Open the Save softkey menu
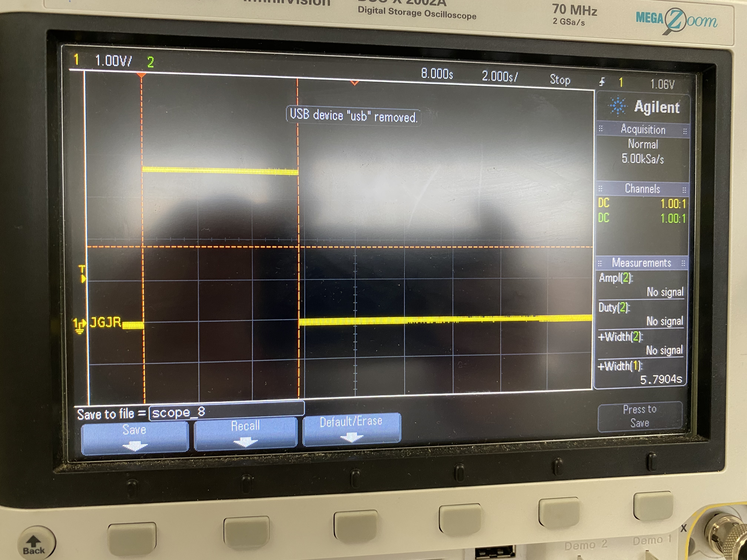The image size is (747, 560). (135, 438)
